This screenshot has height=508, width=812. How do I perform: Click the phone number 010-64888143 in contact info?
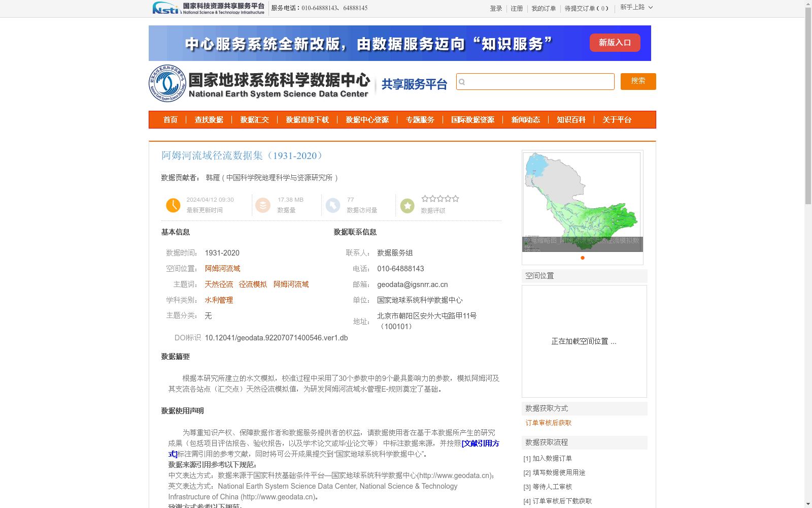pos(400,269)
